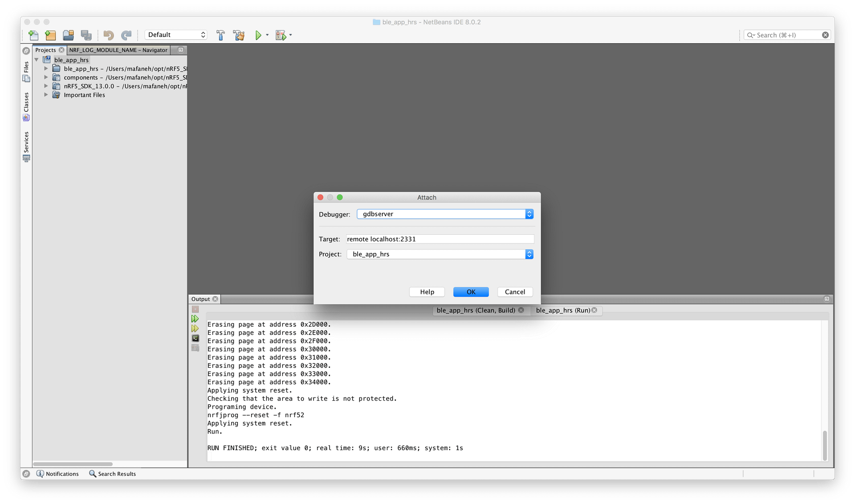Viewport: 855px width, 504px height.
Task: Open the Default configuration dropdown
Action: [x=176, y=34]
